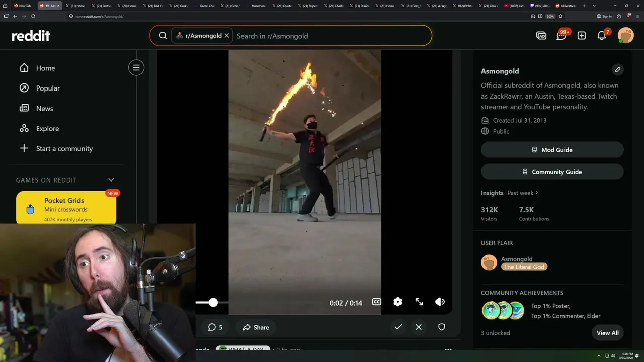Toggle closed captions on the video
Viewport: 644px width, 362px height.
pos(376,302)
